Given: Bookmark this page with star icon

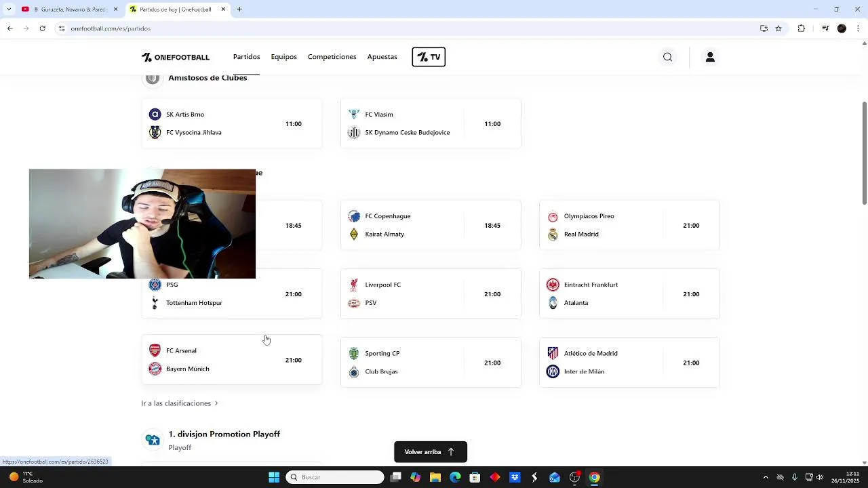Looking at the screenshot, I should 778,28.
